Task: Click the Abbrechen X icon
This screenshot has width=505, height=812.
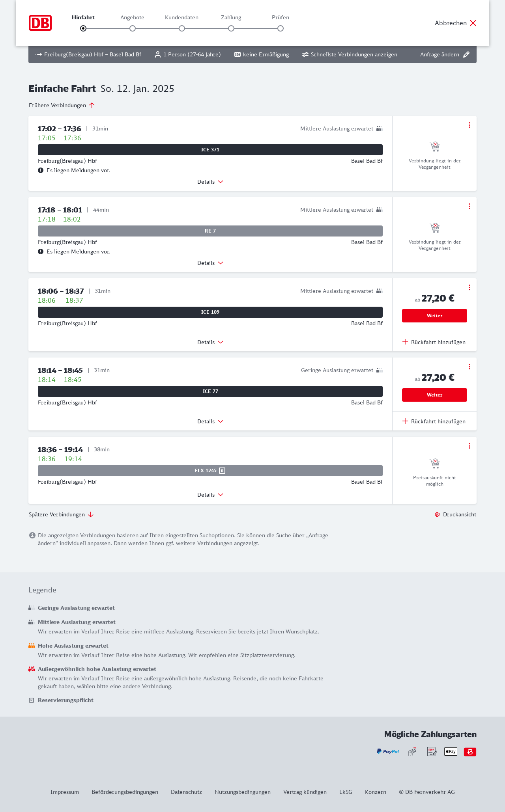Action: click(473, 23)
